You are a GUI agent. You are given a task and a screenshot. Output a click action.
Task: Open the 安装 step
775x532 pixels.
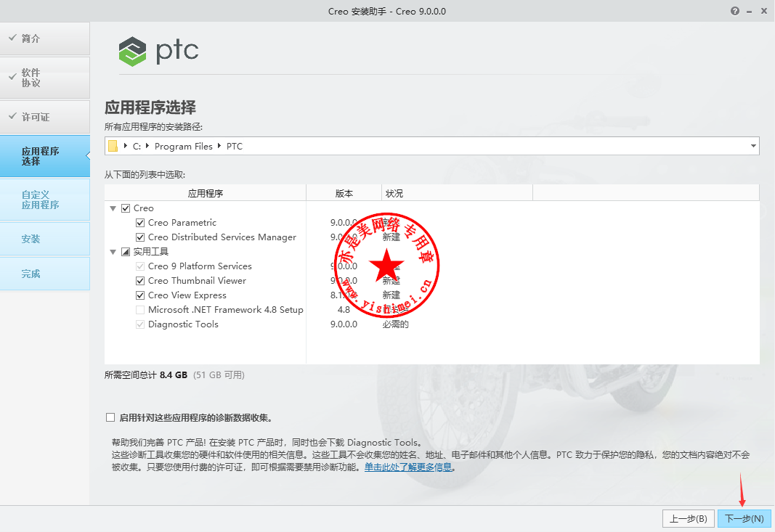[45, 239]
